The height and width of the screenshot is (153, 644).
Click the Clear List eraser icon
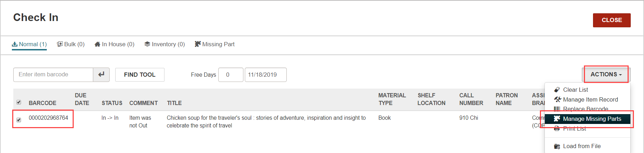(x=557, y=90)
